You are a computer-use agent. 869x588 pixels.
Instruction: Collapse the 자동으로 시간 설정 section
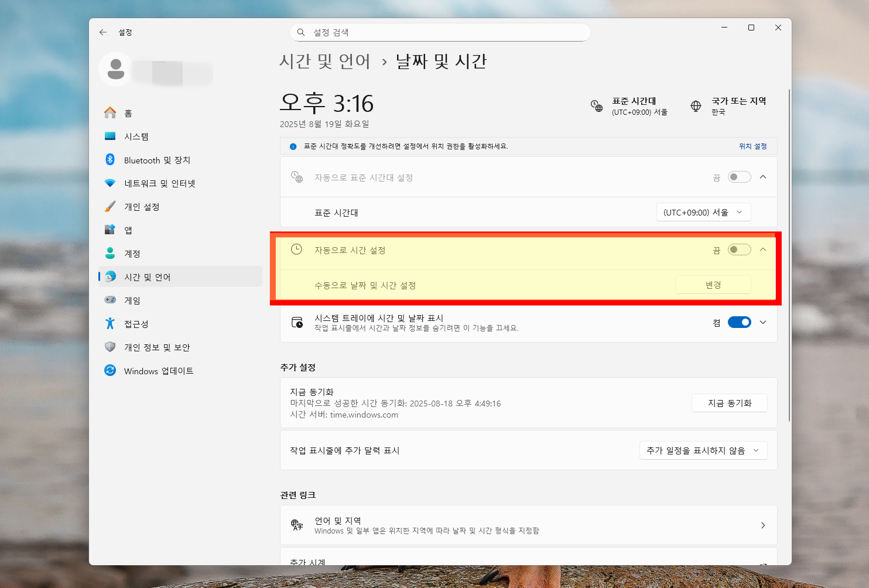tap(763, 249)
